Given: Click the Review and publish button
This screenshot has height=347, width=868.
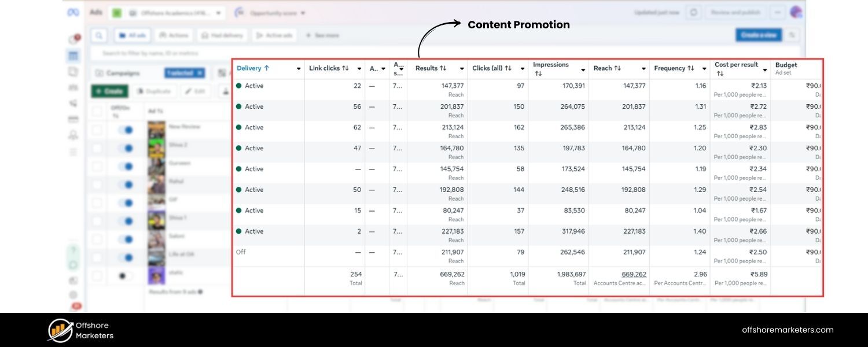Looking at the screenshot, I should [735, 12].
